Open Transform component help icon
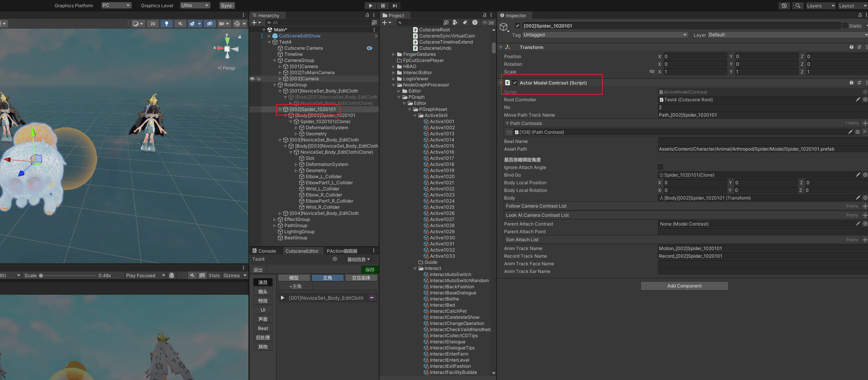Viewport: 868px width, 380px height. pyautogui.click(x=851, y=47)
